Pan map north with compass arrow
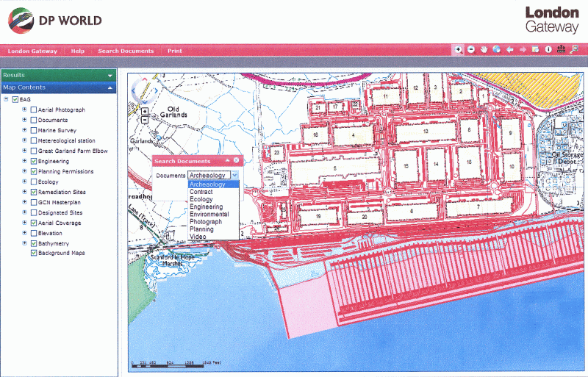 tap(144, 79)
